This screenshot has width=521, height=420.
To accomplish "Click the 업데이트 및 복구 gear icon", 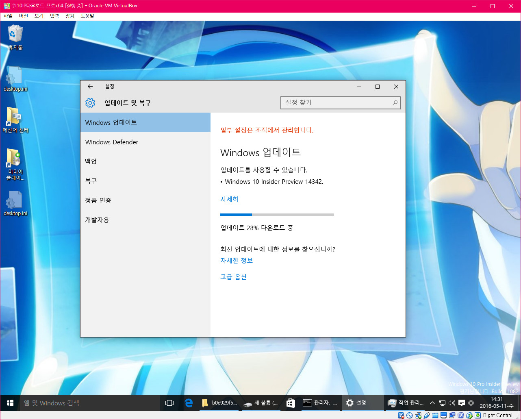I will coord(90,103).
